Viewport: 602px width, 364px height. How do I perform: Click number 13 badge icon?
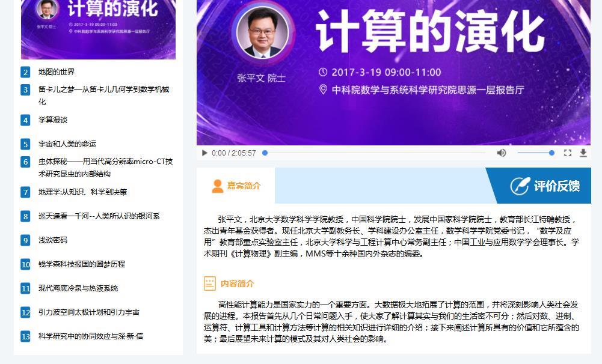[25, 336]
